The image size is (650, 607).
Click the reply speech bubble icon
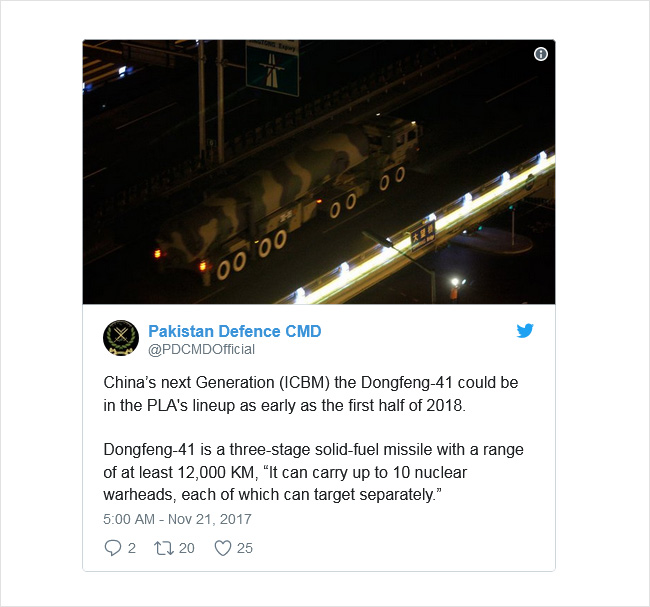[x=112, y=548]
